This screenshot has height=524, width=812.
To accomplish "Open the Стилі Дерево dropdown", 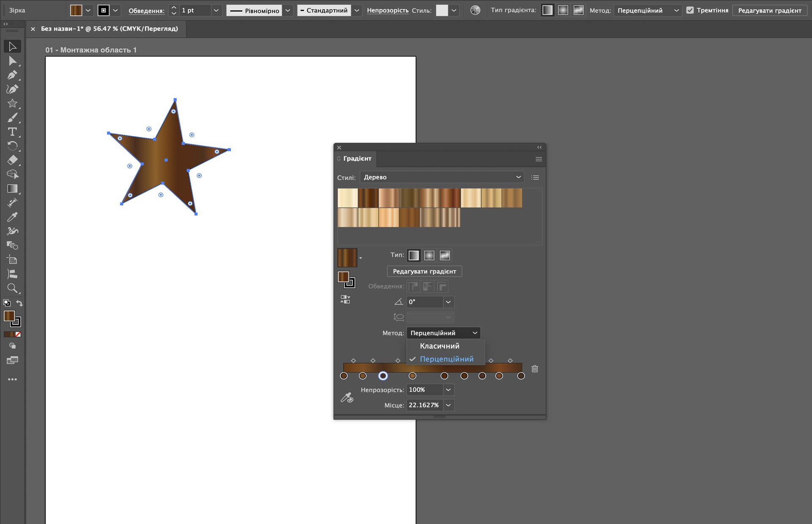I will click(442, 177).
